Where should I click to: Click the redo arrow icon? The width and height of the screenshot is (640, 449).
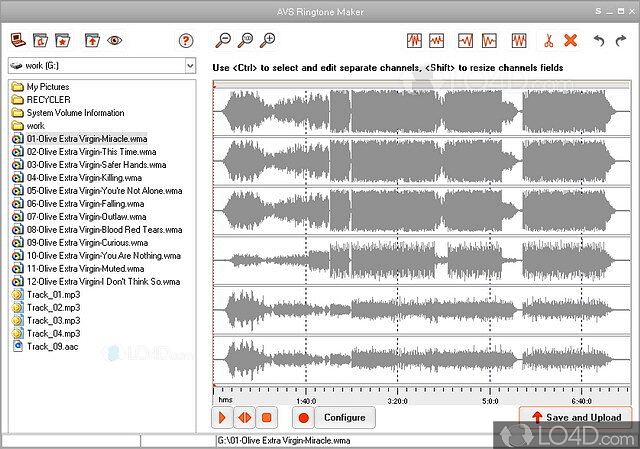tap(622, 41)
